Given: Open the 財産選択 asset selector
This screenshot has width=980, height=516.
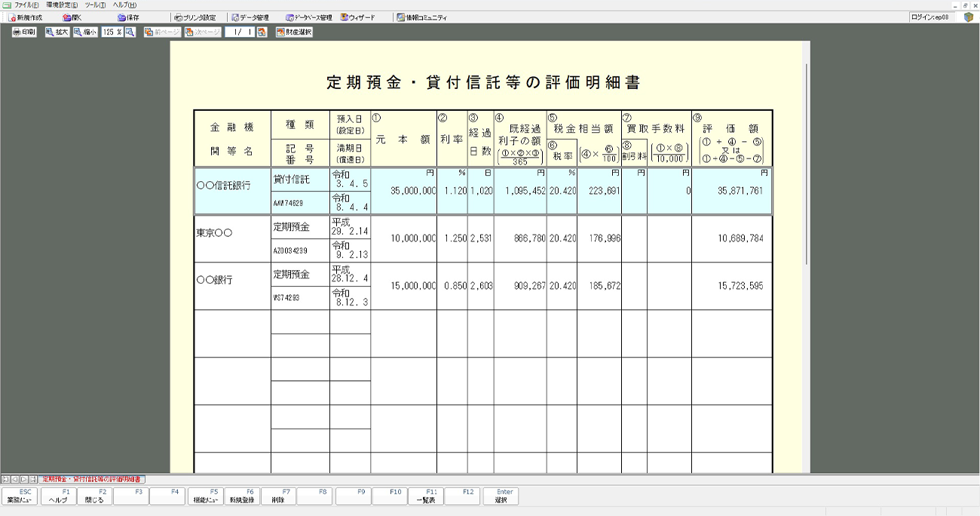Looking at the screenshot, I should (294, 32).
